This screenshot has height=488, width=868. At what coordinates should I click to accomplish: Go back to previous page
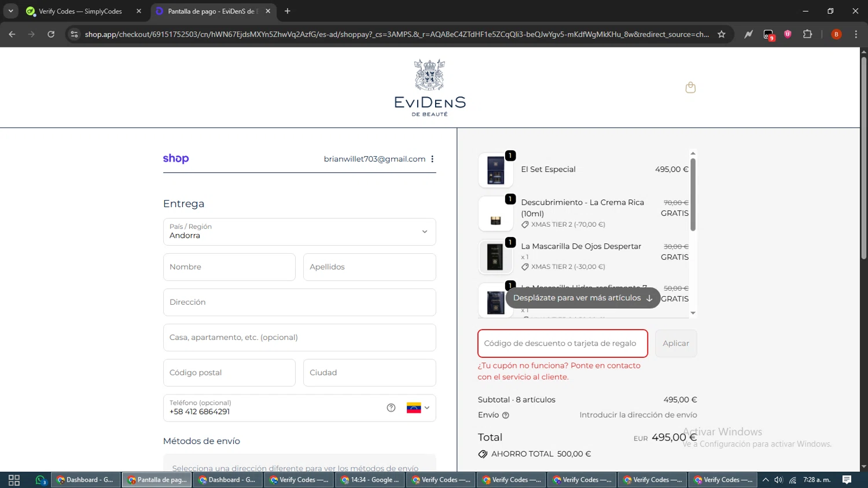click(12, 34)
